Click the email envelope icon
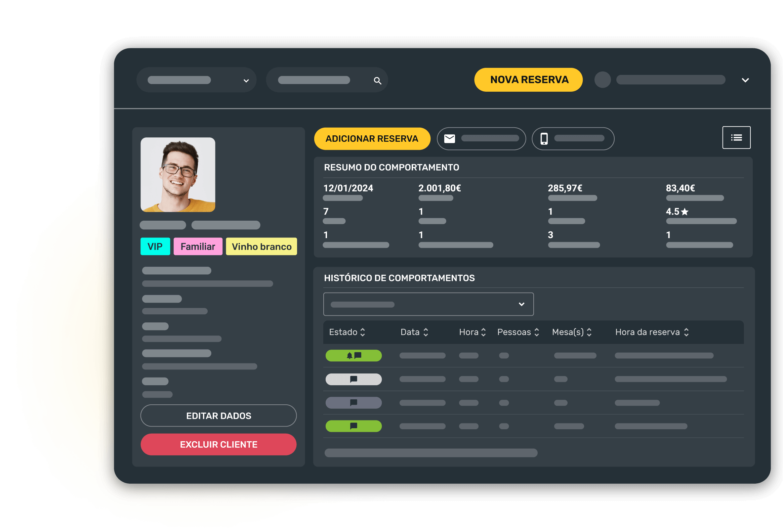 point(449,139)
